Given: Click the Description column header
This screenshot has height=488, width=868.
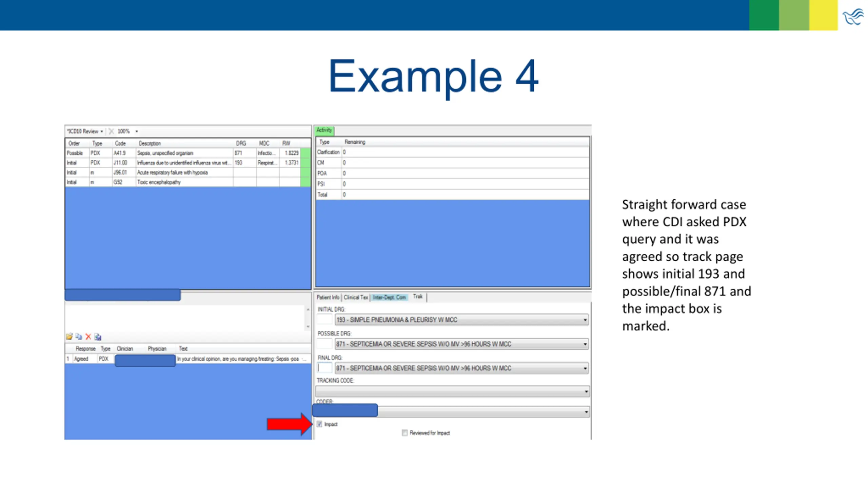Looking at the screenshot, I should (150, 143).
